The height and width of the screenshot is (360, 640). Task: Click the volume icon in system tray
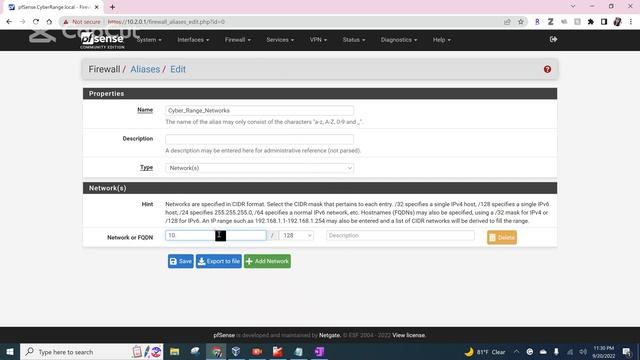point(583,352)
